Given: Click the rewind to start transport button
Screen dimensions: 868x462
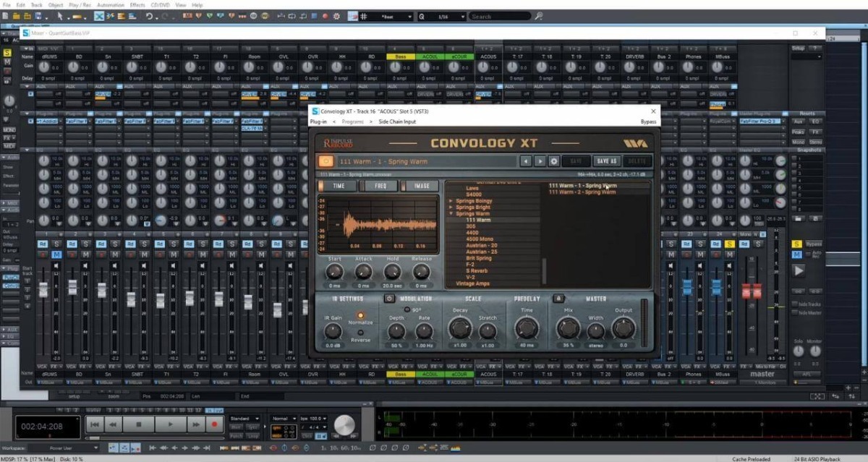Looking at the screenshot, I should (95, 425).
